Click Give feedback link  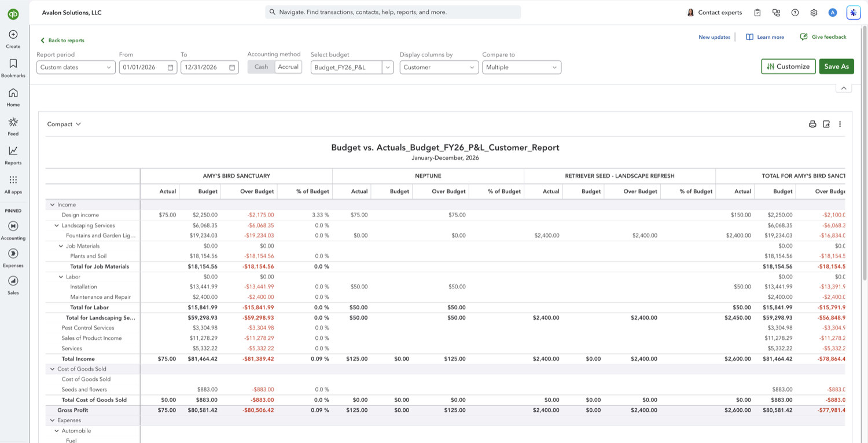[x=823, y=37]
